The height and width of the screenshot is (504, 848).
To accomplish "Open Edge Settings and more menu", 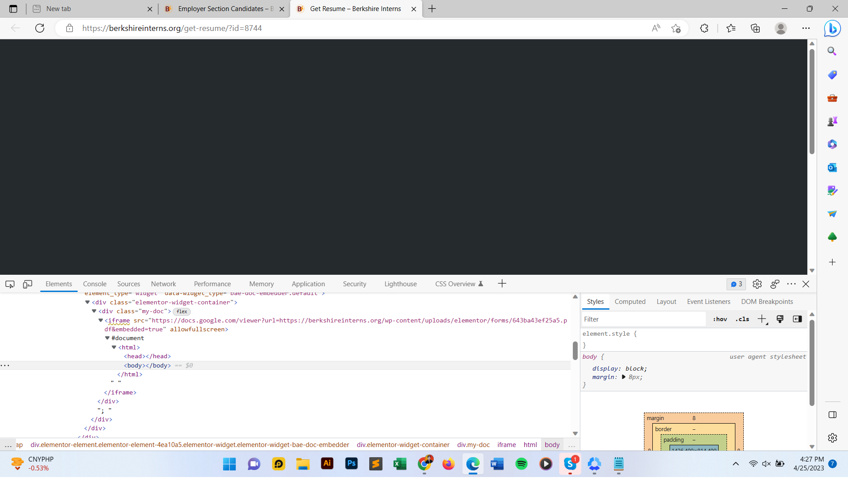I will (806, 28).
